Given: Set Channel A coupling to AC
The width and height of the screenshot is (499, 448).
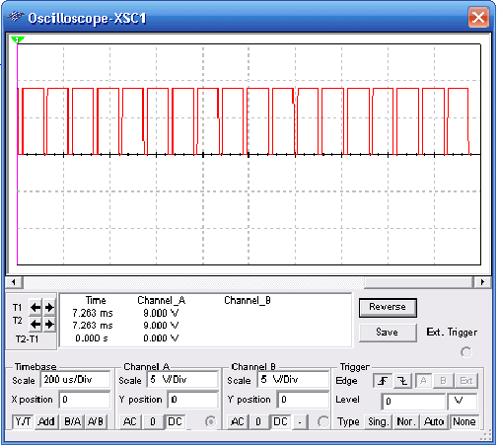Looking at the screenshot, I should 129,421.
